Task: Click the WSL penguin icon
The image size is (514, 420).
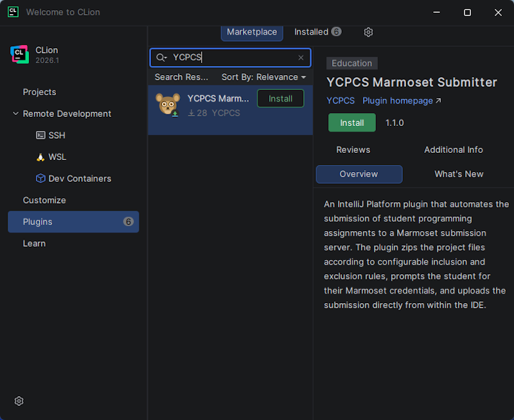Action: click(x=40, y=157)
